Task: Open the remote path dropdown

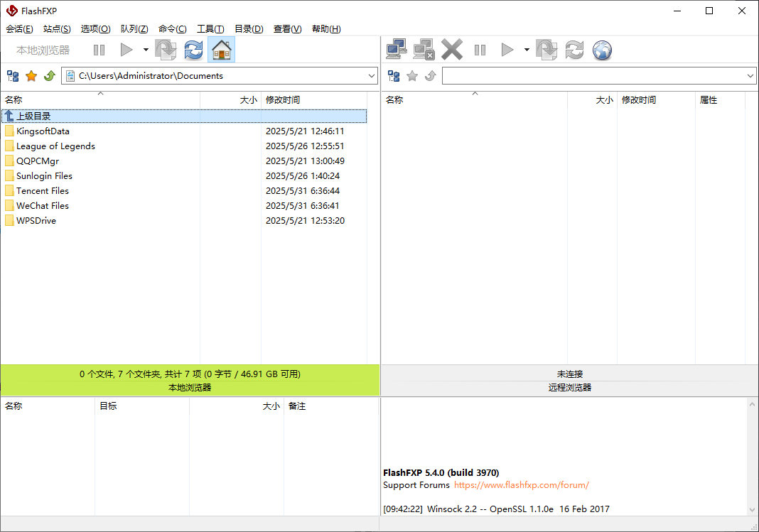Action: coord(750,75)
